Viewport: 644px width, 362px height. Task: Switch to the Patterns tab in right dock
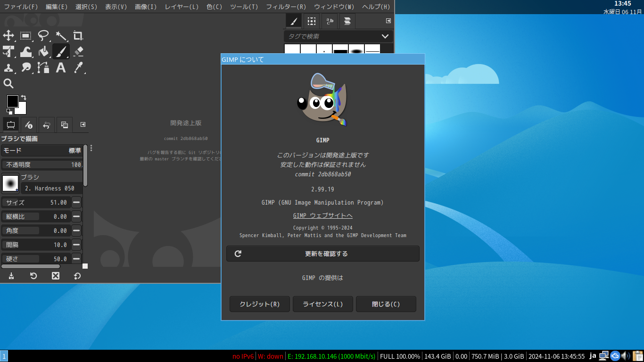tap(312, 21)
